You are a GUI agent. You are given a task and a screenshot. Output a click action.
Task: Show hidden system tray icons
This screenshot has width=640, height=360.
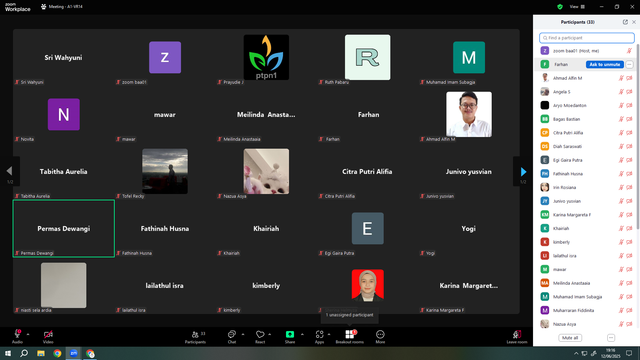[x=576, y=353]
